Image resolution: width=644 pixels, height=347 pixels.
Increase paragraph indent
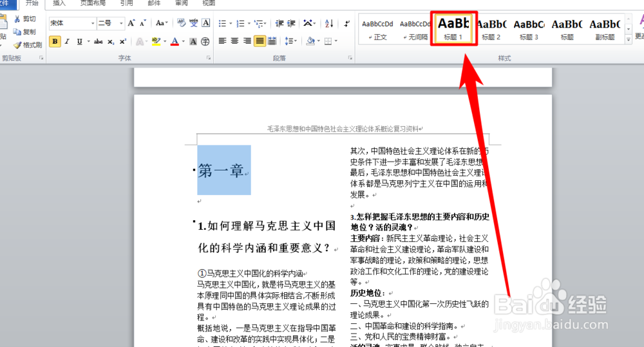click(291, 23)
